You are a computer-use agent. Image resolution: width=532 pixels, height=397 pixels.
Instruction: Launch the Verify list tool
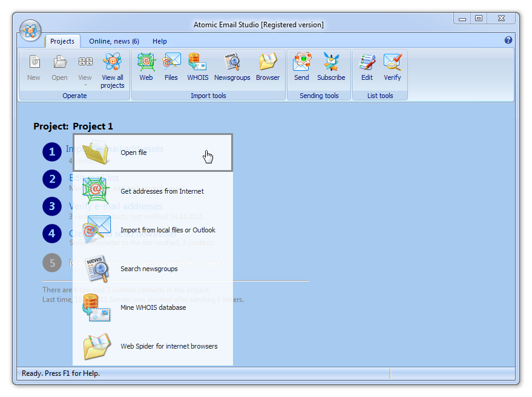pos(392,67)
